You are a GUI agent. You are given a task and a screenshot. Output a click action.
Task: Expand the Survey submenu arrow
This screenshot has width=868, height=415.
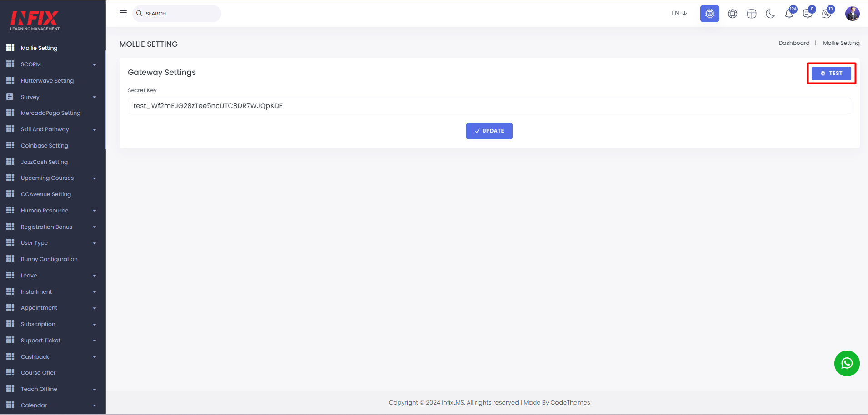coord(95,97)
